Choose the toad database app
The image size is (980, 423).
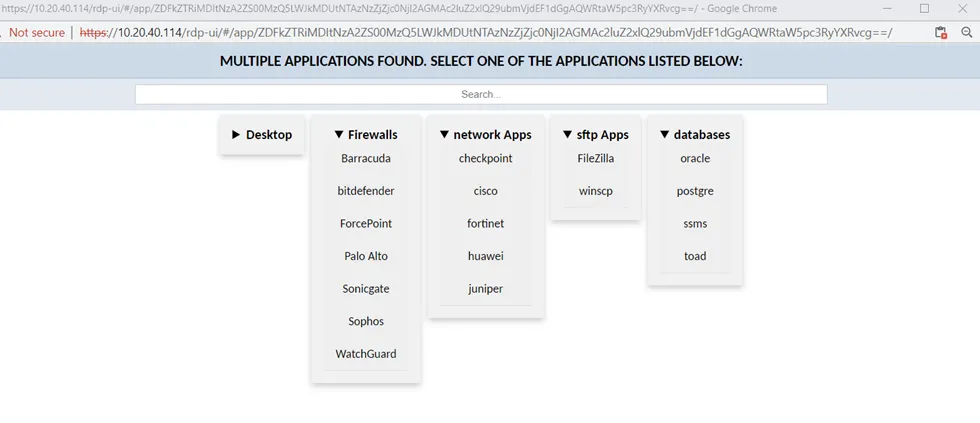[x=695, y=256]
